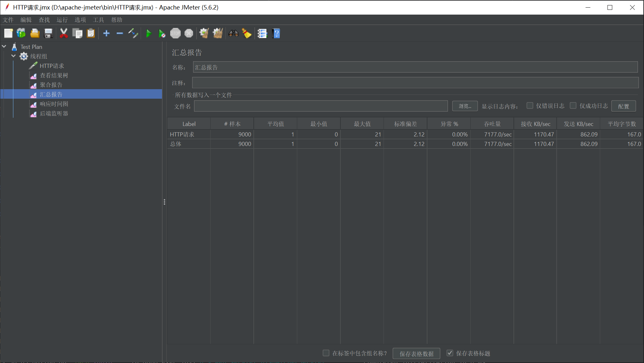The image size is (644, 363).
Task: Click the 平均字节数 column header
Action: [622, 124]
